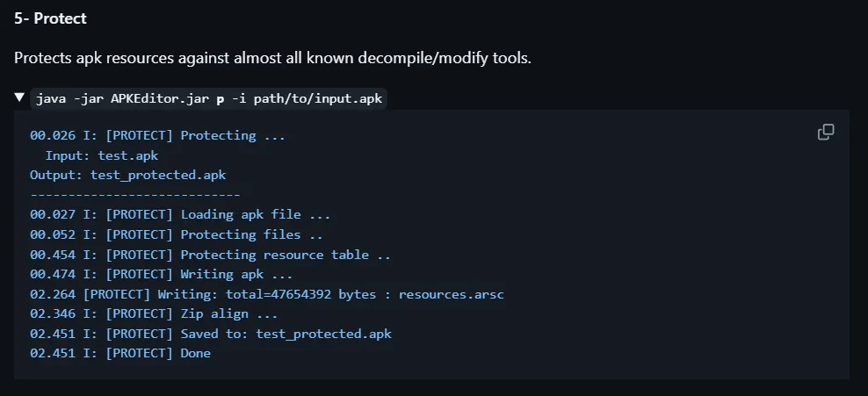Viewport: 868px width, 396px height.
Task: Click the description text about decompile/modify tools
Action: [272, 59]
